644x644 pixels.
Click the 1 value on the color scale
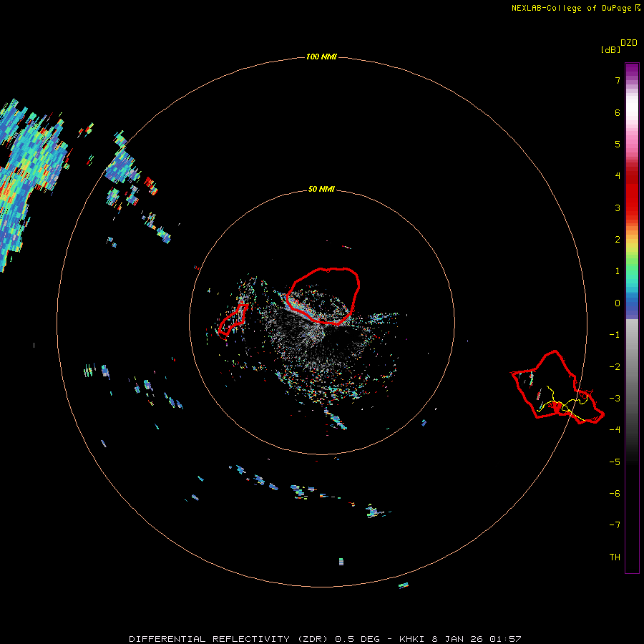618,271
